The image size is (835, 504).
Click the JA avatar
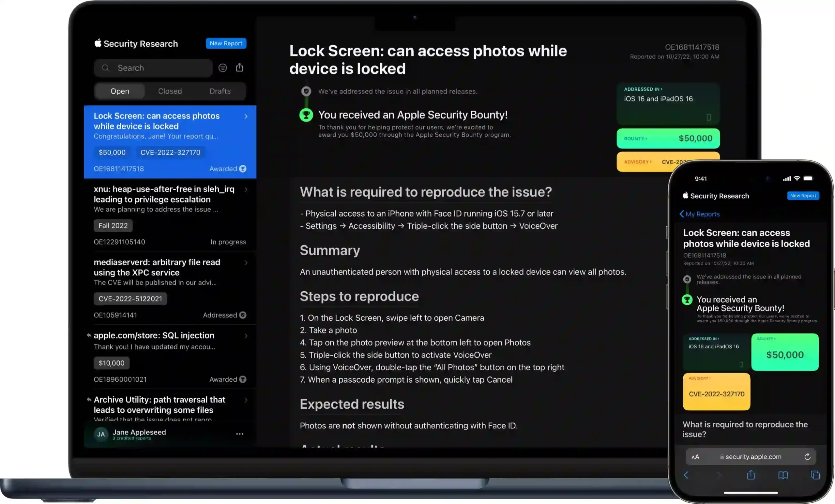[x=101, y=435]
